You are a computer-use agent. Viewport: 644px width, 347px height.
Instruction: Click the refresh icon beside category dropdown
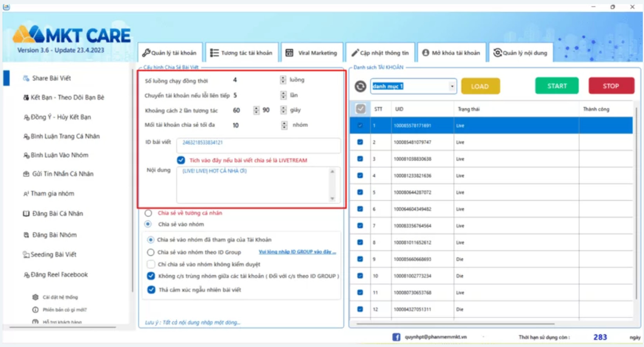click(360, 86)
